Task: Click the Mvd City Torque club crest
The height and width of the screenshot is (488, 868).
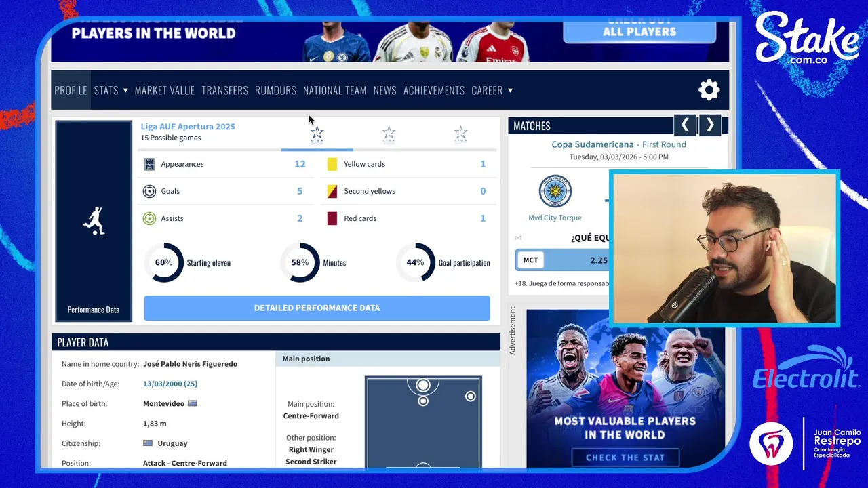Action: 555,192
